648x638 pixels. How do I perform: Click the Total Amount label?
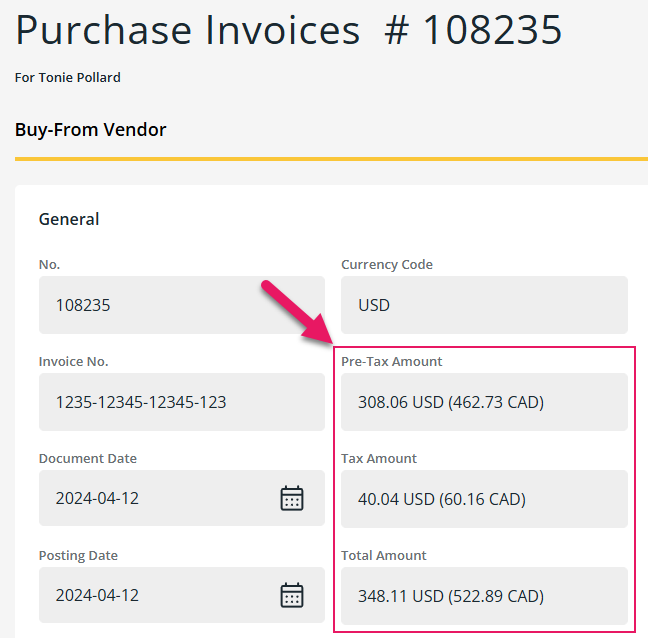coord(384,555)
